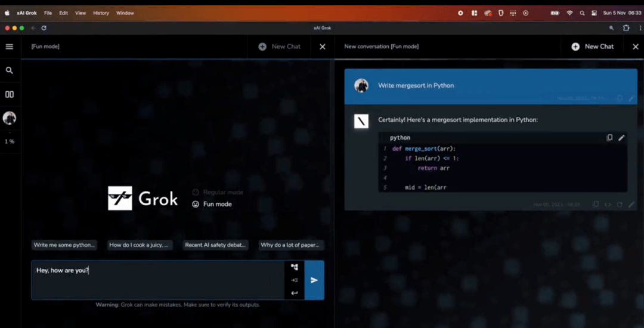Image resolution: width=644 pixels, height=328 pixels.
Task: Click the search icon in sidebar
Action: [9, 70]
